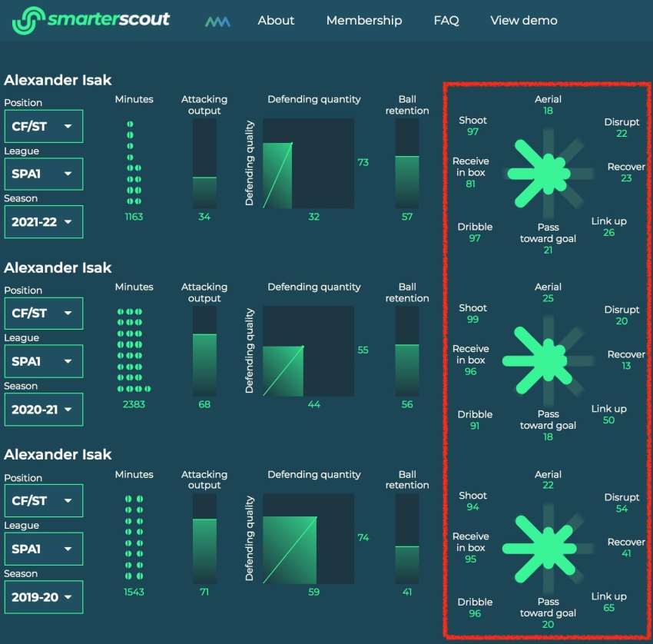Click the smarterscout logo

[x=91, y=20]
